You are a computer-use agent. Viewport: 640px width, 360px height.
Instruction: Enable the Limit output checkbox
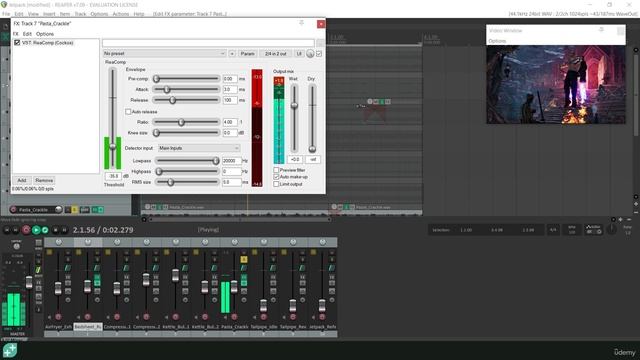point(276,184)
